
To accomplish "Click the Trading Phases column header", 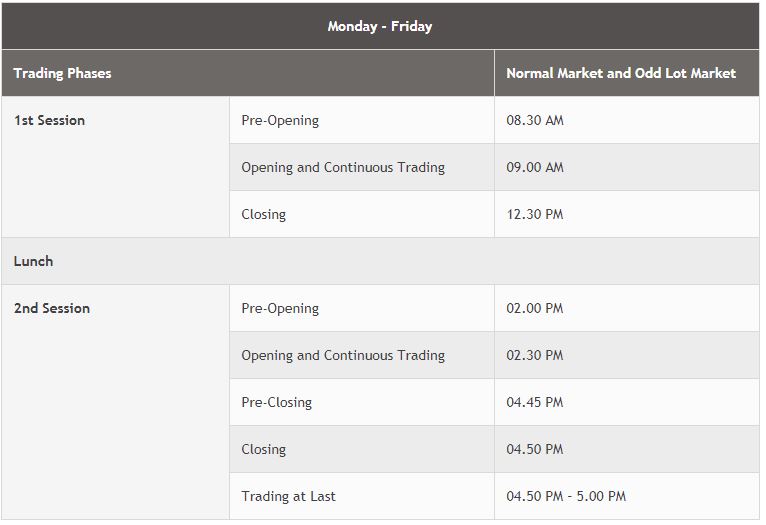I will tap(63, 73).
